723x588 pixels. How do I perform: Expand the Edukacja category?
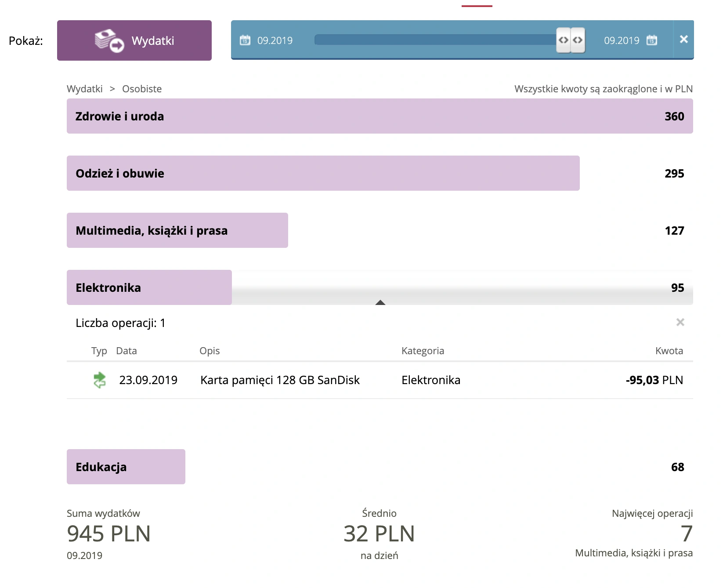point(126,467)
